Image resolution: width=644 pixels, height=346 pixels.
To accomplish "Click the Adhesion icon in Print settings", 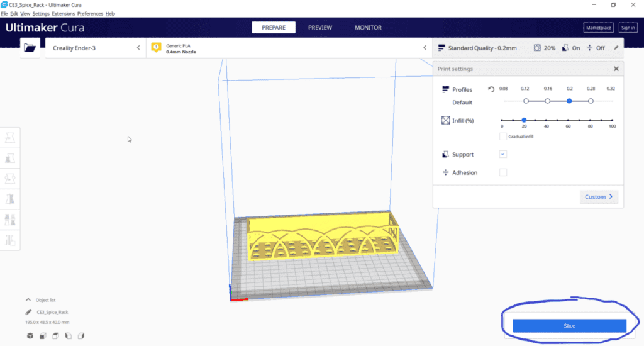I will pos(446,172).
